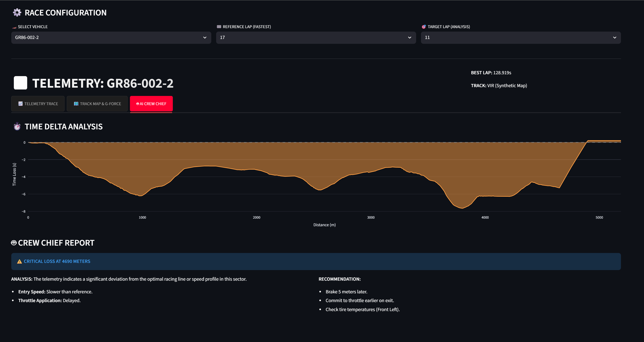Expand the Target Lap dropdown showing 11
The width and height of the screenshot is (644, 342).
point(520,38)
